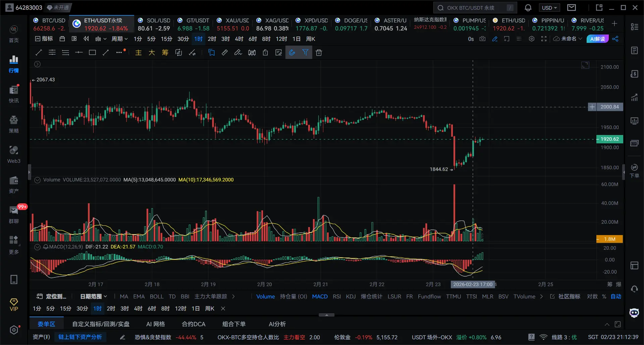Open the robot assistant icon
644x345 pixels.
pyautogui.click(x=634, y=313)
